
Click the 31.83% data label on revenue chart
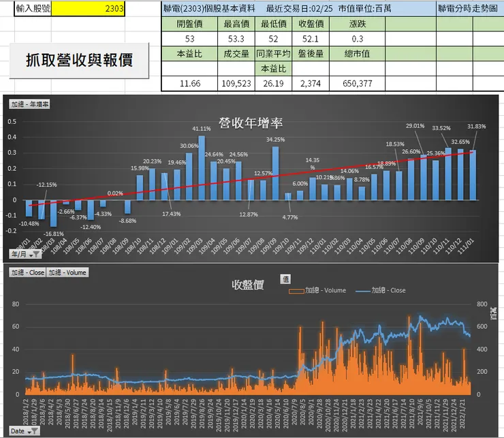click(x=477, y=127)
